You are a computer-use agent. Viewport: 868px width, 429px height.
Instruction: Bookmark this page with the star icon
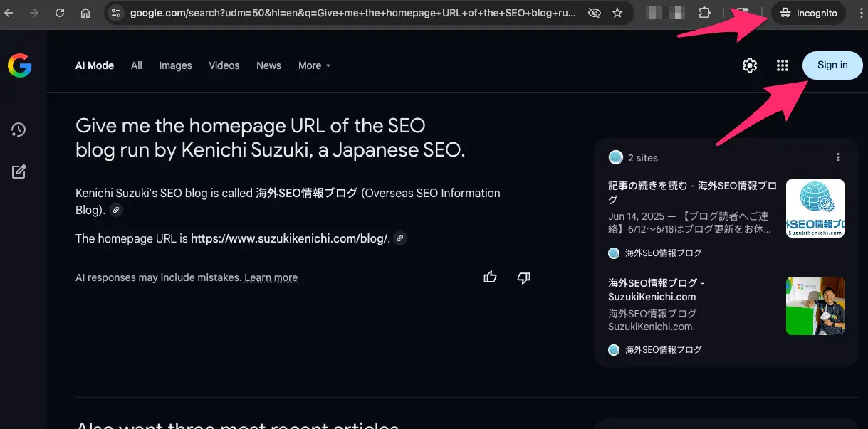(x=617, y=13)
